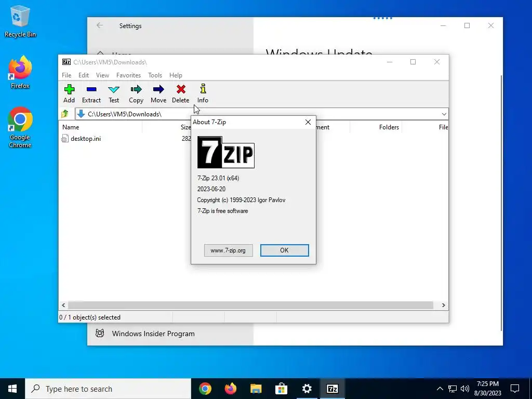Viewport: 532px width, 399px height.
Task: Open network status tray icon
Action: click(x=453, y=389)
